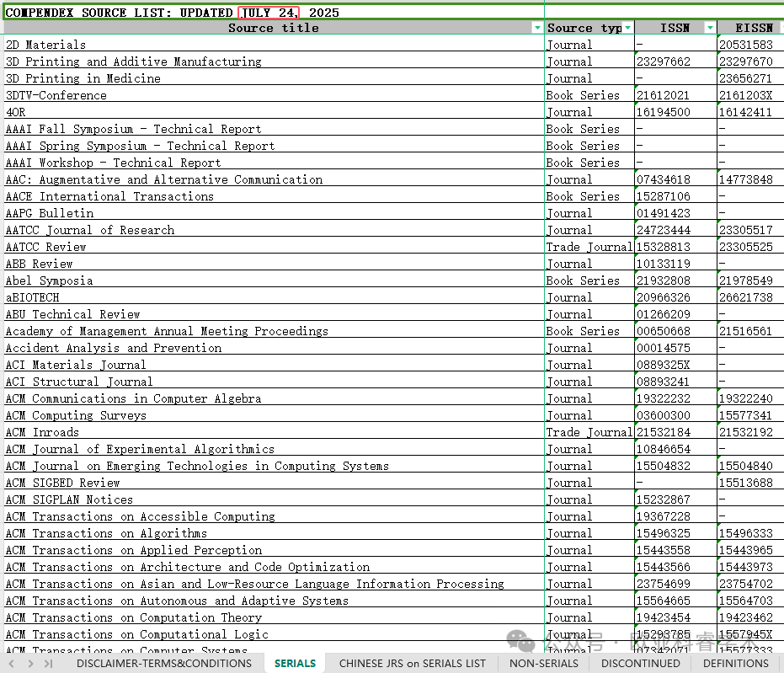The height and width of the screenshot is (673, 784).
Task: Select 'AACE International Transactions' cell
Action: tap(274, 196)
